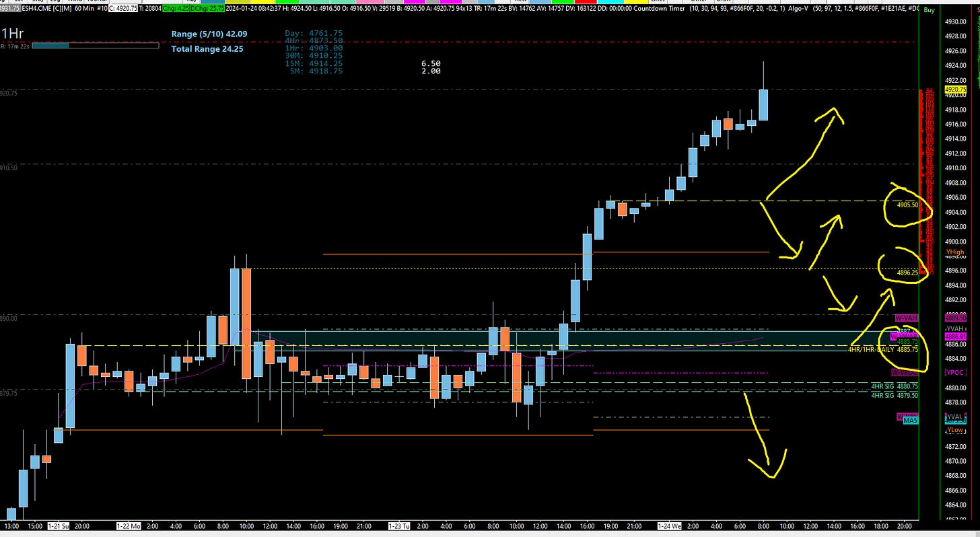Click the 4870.00 price on the right axis
Image resolution: width=980 pixels, height=537 pixels.
point(955,461)
